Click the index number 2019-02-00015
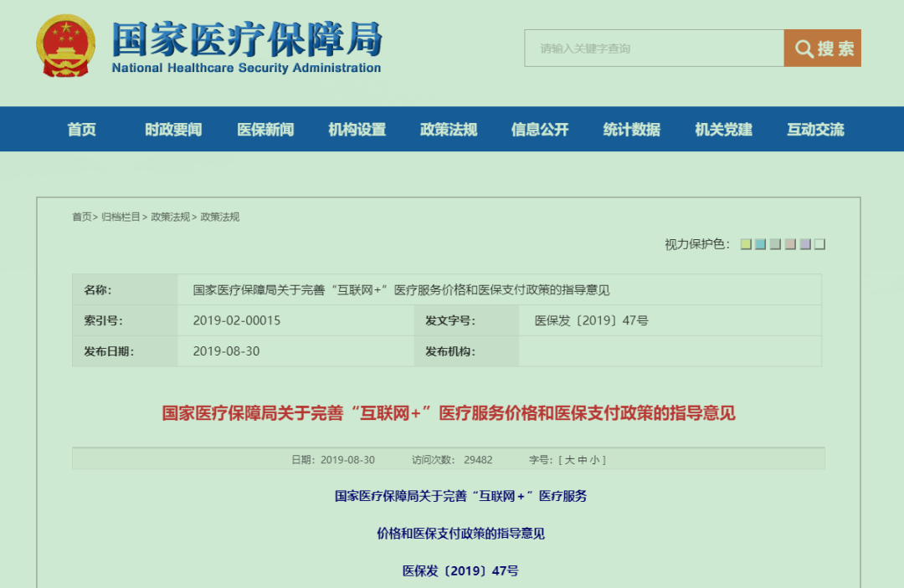The height and width of the screenshot is (588, 904). click(x=236, y=321)
